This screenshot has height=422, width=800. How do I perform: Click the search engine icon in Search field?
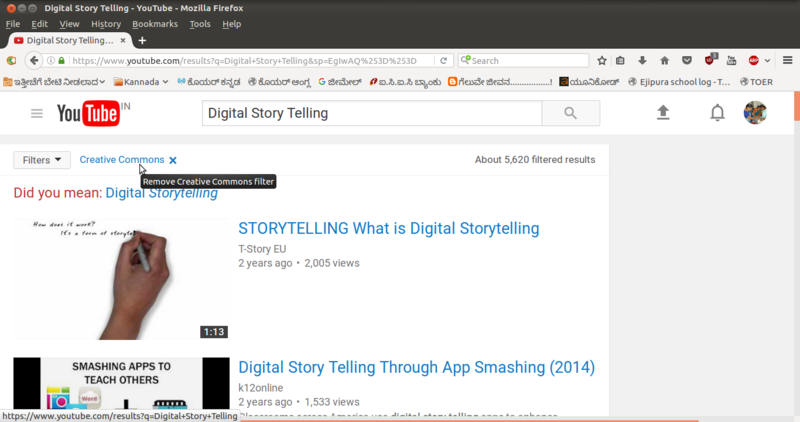465,60
